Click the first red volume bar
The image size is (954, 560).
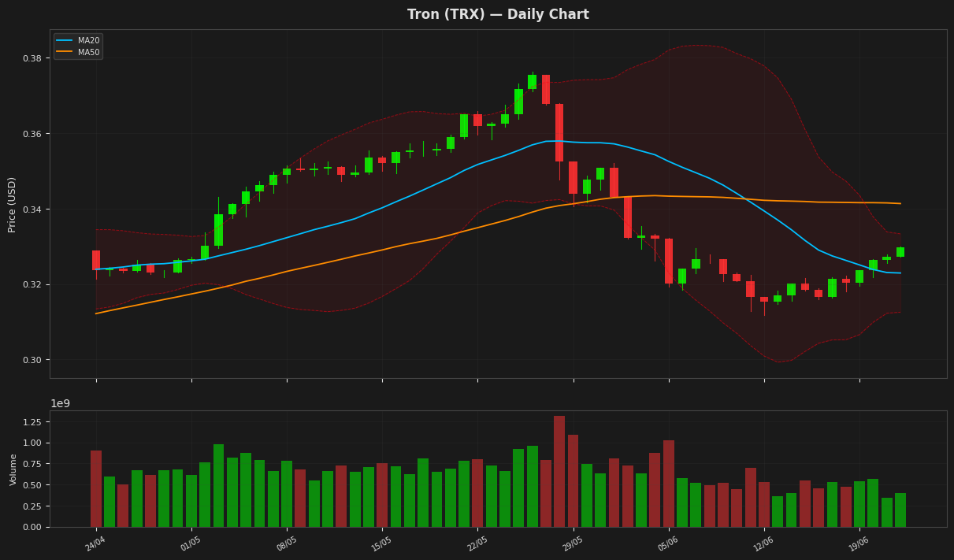(x=96, y=488)
